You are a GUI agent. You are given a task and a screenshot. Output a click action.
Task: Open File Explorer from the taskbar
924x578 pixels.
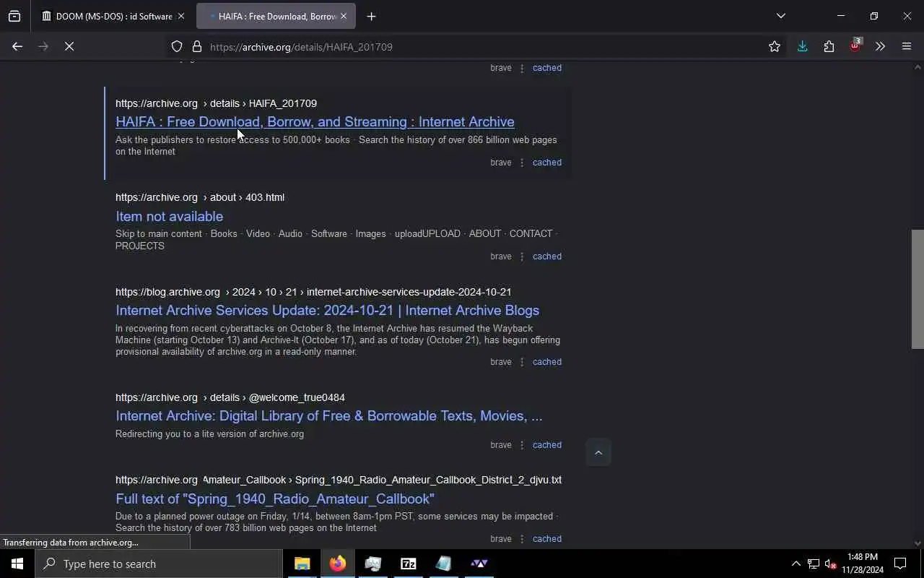click(302, 564)
